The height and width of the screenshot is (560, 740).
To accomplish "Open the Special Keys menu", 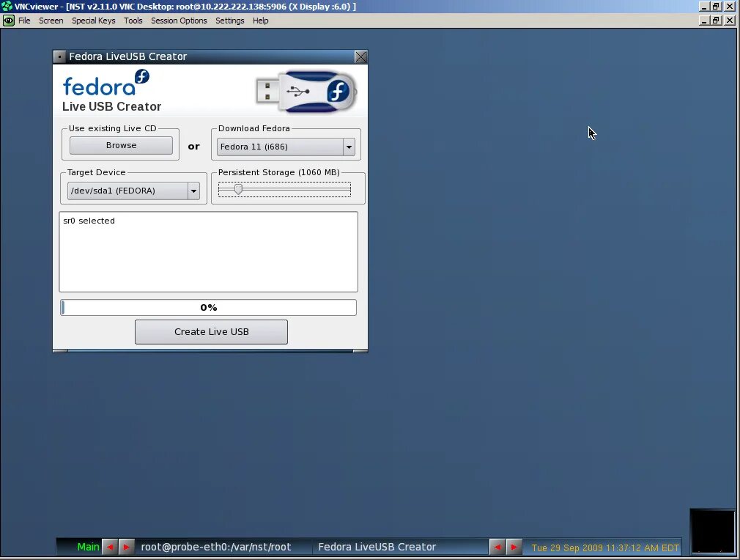I will (x=94, y=21).
